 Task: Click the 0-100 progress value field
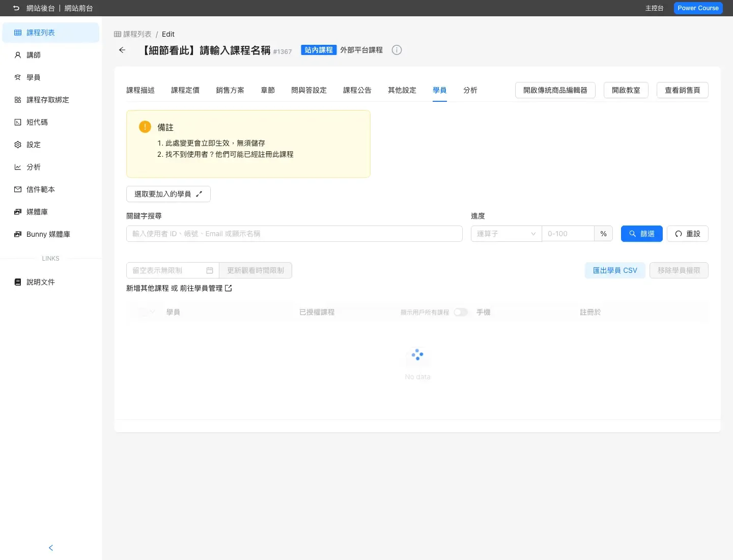(568, 234)
